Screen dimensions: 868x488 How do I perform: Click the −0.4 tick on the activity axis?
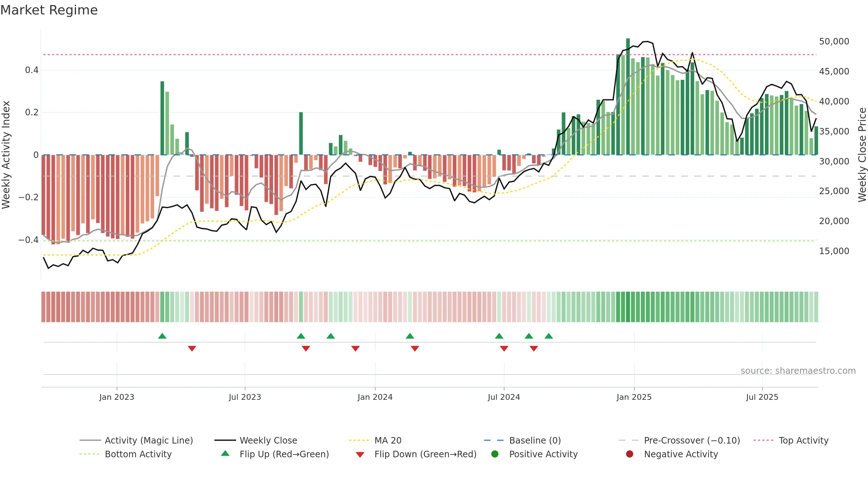(29, 240)
